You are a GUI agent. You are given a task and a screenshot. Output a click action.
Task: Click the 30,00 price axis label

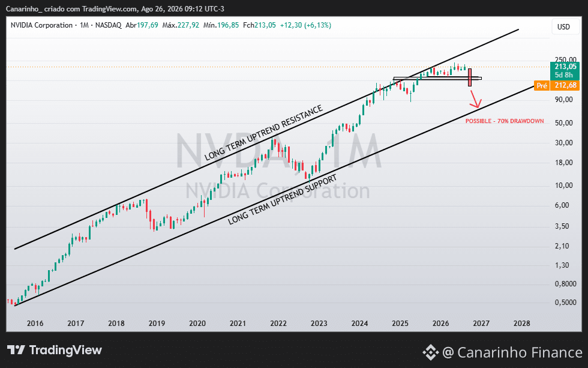click(x=564, y=143)
